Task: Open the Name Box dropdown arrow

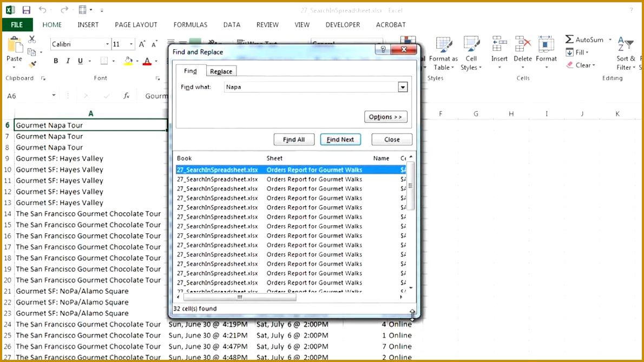Action: click(54, 95)
